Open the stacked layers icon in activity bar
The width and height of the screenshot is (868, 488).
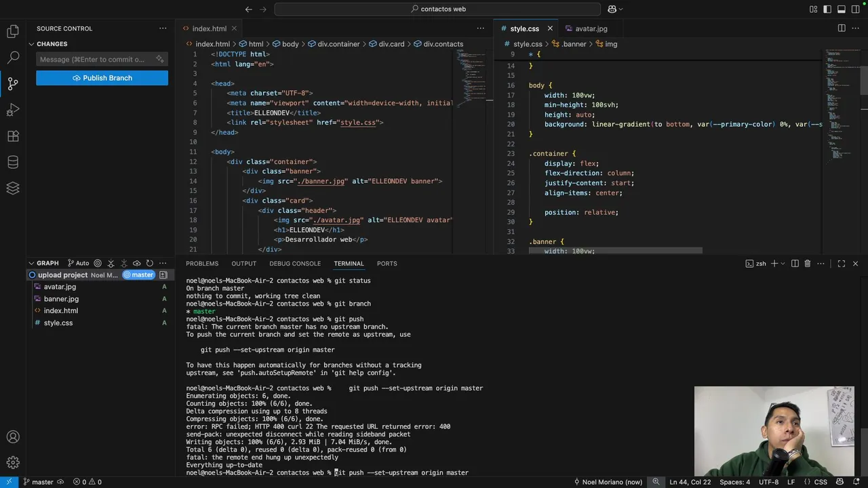(13, 188)
